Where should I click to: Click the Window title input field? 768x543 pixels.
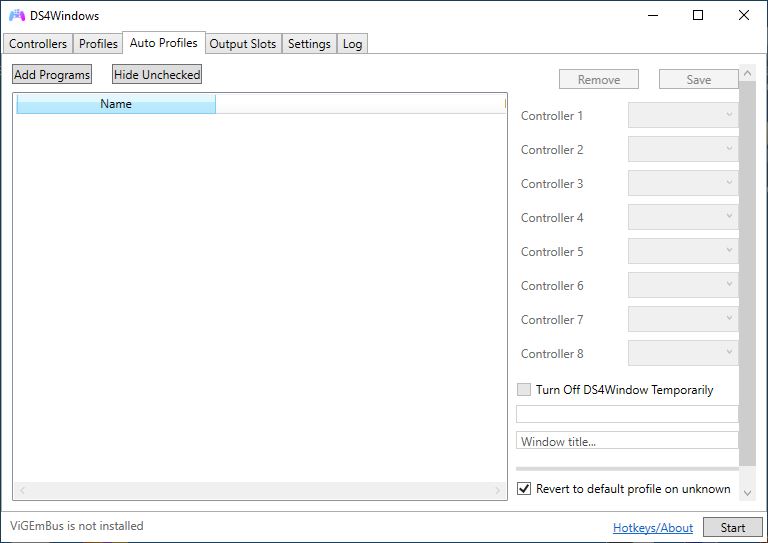click(627, 440)
